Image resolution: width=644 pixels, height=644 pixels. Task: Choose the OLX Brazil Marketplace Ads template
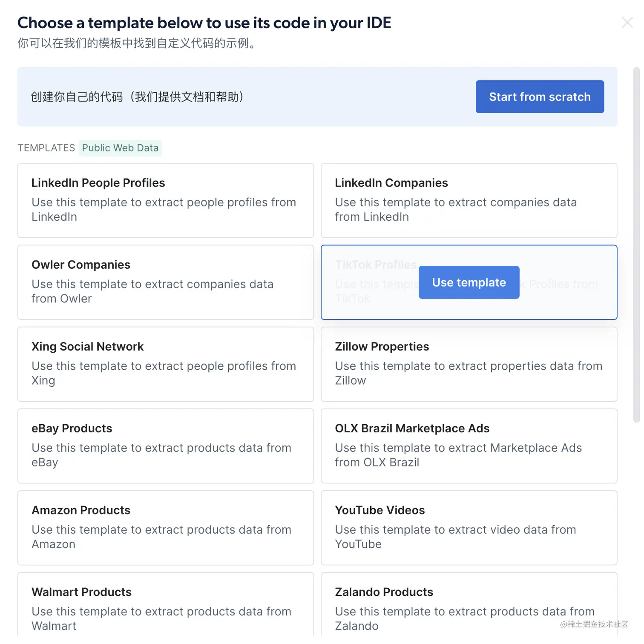(469, 446)
